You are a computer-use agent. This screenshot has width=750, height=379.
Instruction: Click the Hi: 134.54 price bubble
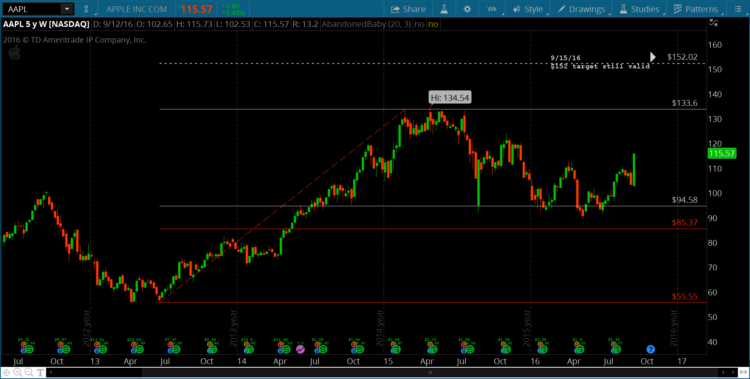(x=450, y=98)
